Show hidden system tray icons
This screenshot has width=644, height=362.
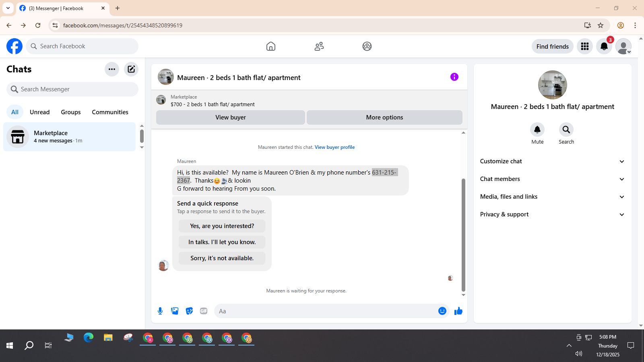569,346
